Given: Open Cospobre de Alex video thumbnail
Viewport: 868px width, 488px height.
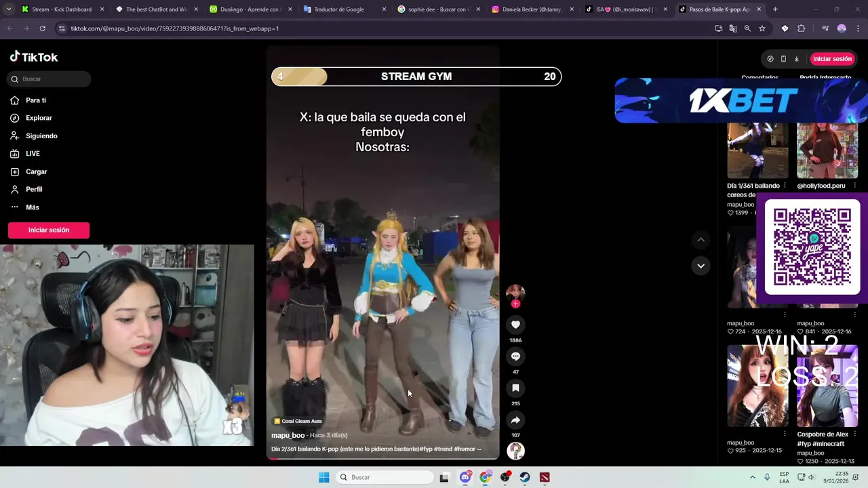Looking at the screenshot, I should point(827,385).
